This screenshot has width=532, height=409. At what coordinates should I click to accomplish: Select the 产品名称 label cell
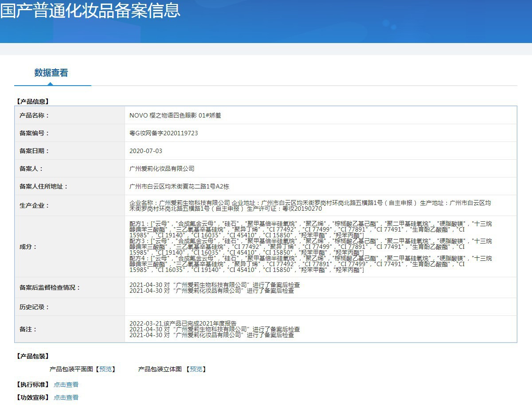pyautogui.click(x=70, y=115)
